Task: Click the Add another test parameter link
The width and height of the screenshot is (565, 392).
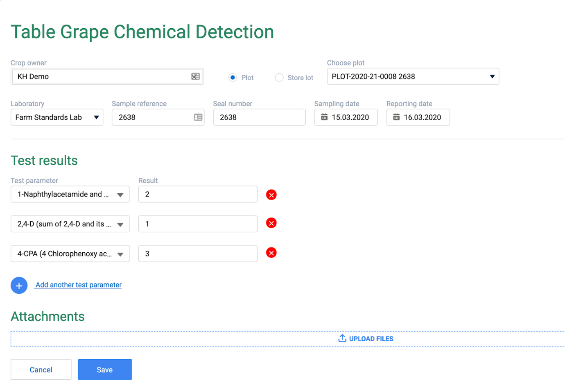Action: pyautogui.click(x=79, y=285)
